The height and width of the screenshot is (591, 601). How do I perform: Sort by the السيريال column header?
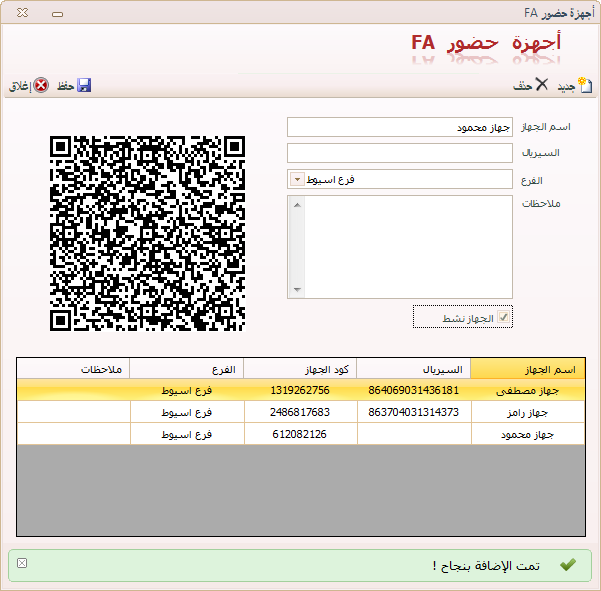tap(414, 369)
